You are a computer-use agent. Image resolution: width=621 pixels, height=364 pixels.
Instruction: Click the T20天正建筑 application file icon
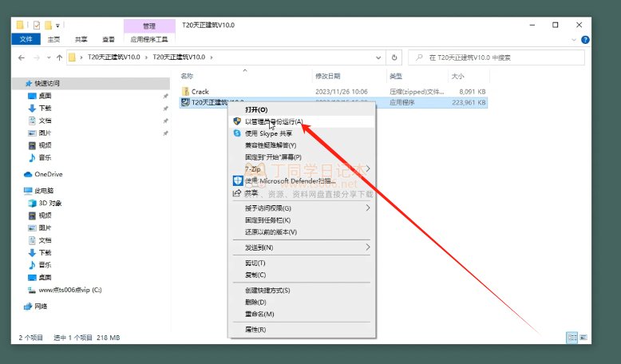tap(185, 103)
